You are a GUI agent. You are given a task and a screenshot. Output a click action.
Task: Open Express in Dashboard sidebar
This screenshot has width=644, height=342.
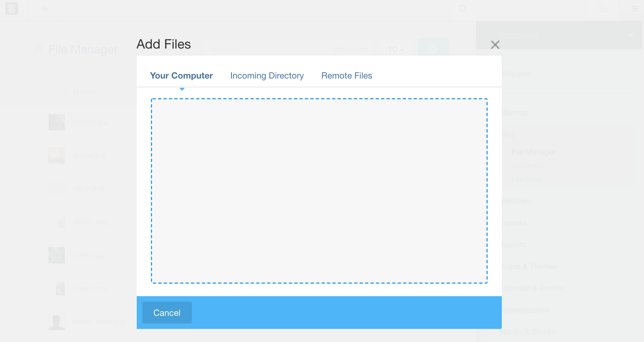click(514, 223)
